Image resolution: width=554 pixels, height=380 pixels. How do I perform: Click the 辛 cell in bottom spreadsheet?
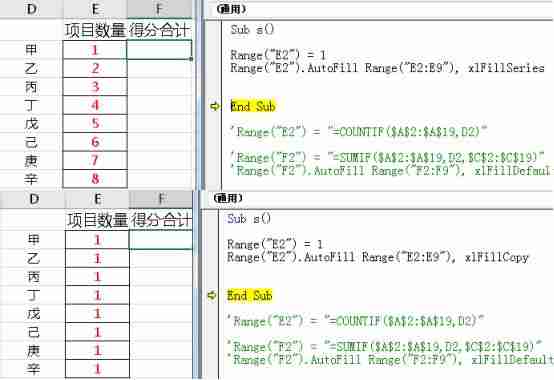pyautogui.click(x=34, y=369)
